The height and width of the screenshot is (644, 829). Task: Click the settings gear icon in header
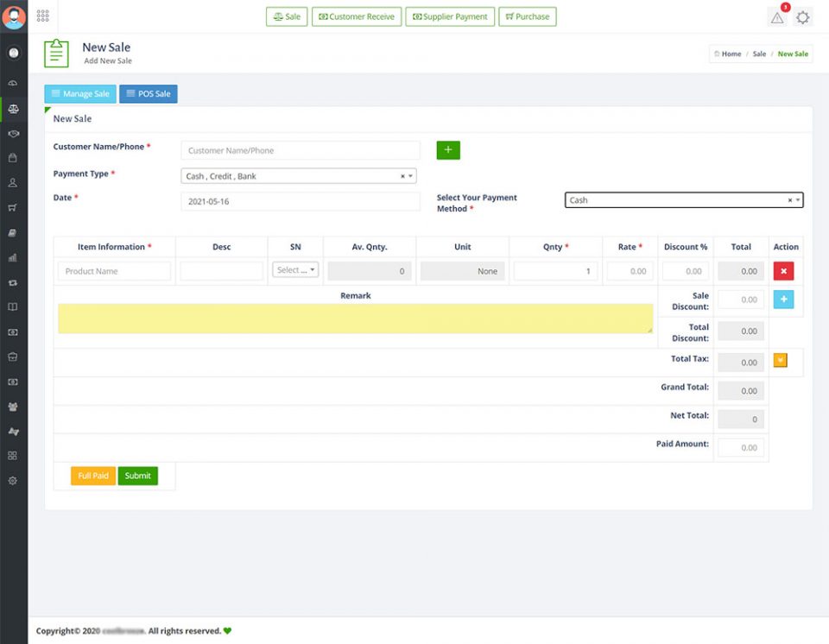[x=803, y=17]
